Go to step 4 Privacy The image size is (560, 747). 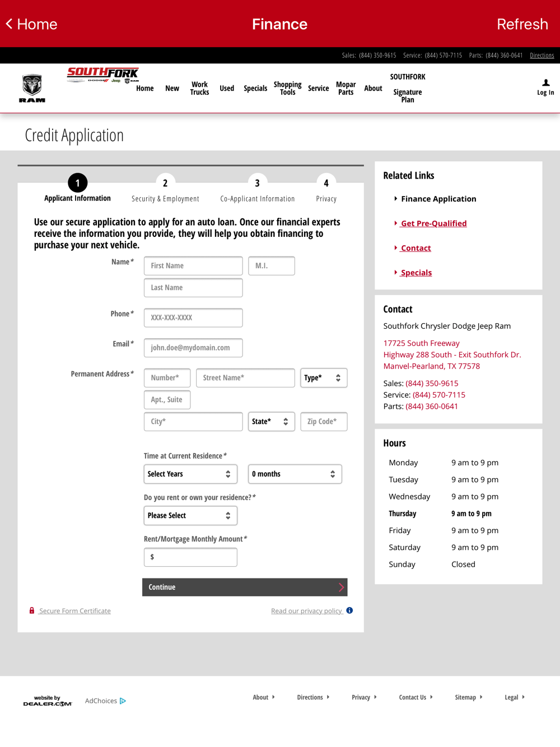(326, 189)
